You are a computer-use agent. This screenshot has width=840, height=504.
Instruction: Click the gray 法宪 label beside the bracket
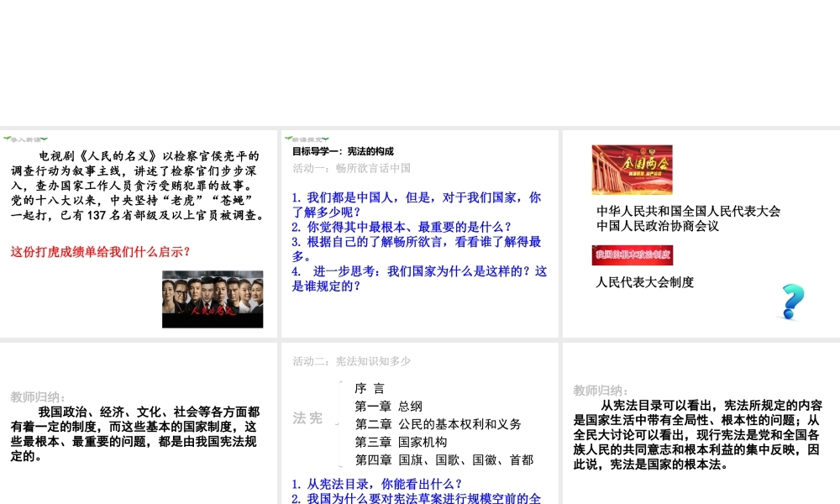[x=307, y=417]
